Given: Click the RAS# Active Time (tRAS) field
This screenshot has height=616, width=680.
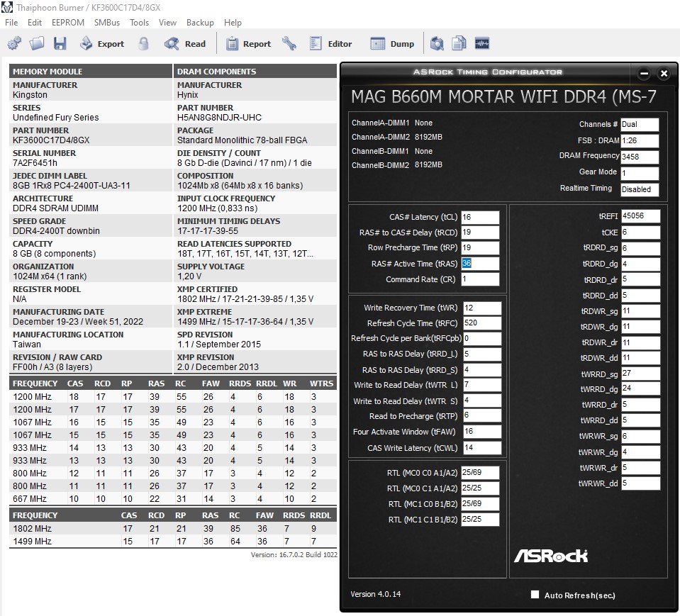Looking at the screenshot, I should tap(480, 264).
